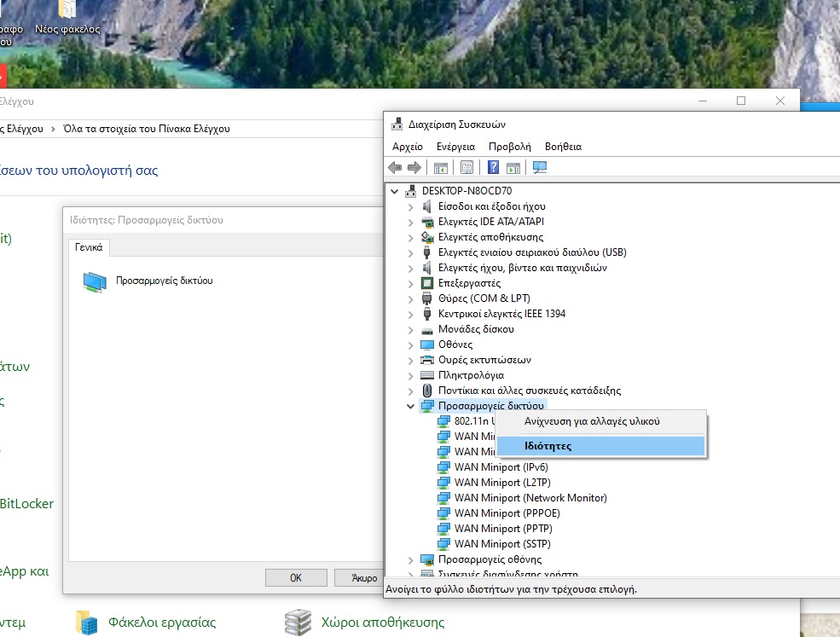This screenshot has width=840, height=637.
Task: Click the processor chip icon for Επεξεργαστές
Action: [427, 283]
